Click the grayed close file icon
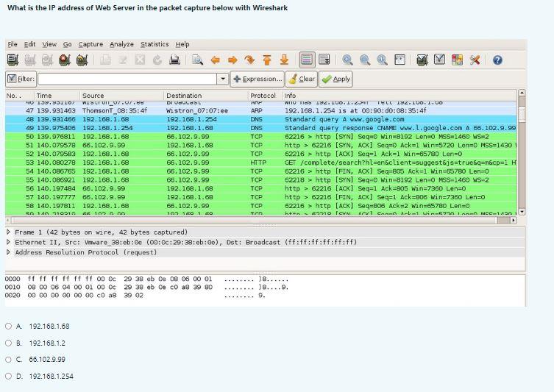The image size is (554, 392). click(x=140, y=60)
